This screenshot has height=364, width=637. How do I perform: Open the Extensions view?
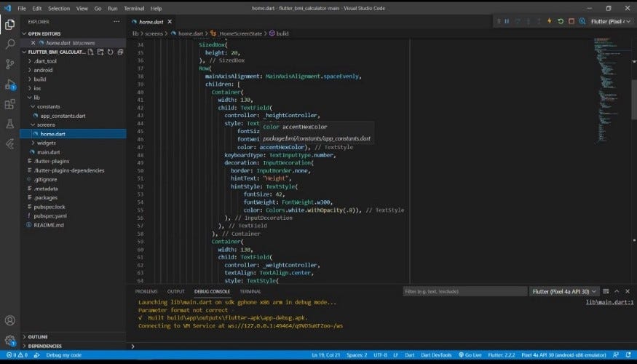click(9, 104)
